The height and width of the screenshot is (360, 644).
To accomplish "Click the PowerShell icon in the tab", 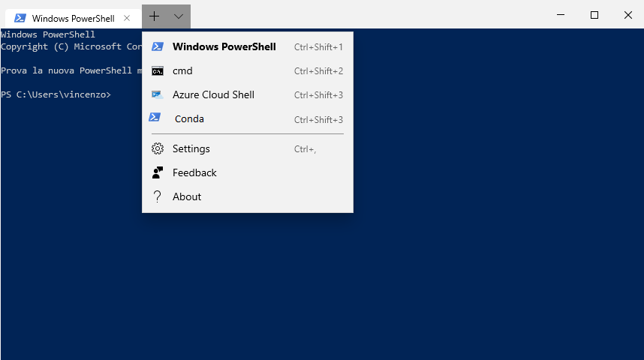I will point(20,18).
